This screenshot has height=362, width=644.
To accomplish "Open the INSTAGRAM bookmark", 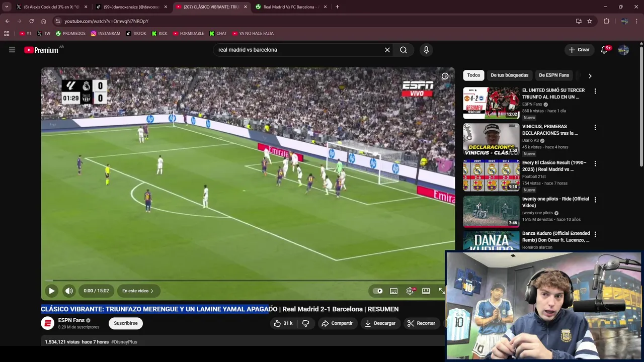I will point(106,34).
